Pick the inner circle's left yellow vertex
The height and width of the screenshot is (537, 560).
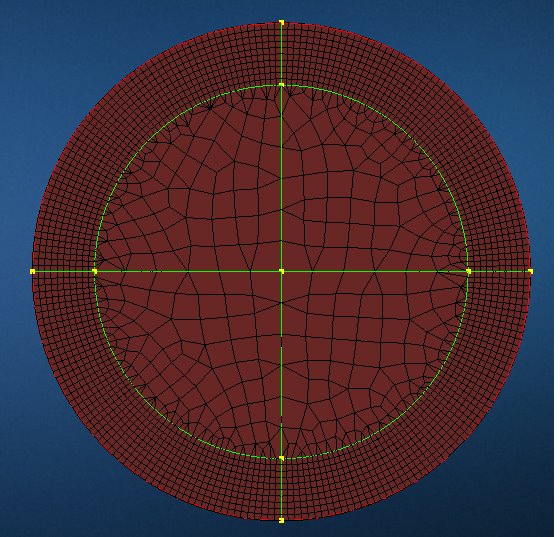95,271
